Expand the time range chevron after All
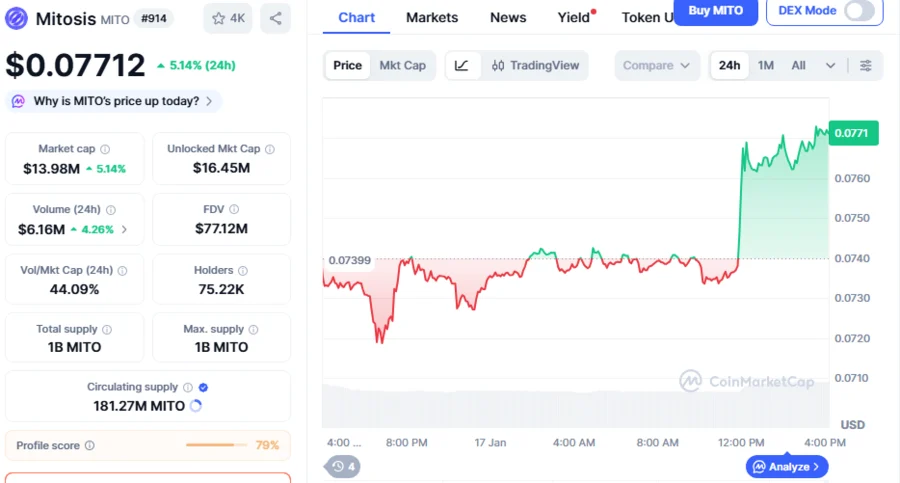 click(x=830, y=66)
